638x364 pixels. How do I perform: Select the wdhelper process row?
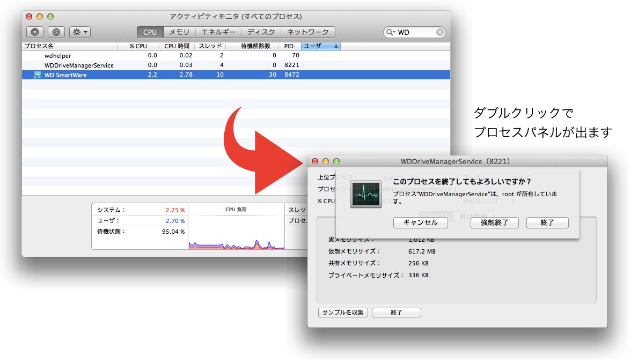[x=236, y=55]
